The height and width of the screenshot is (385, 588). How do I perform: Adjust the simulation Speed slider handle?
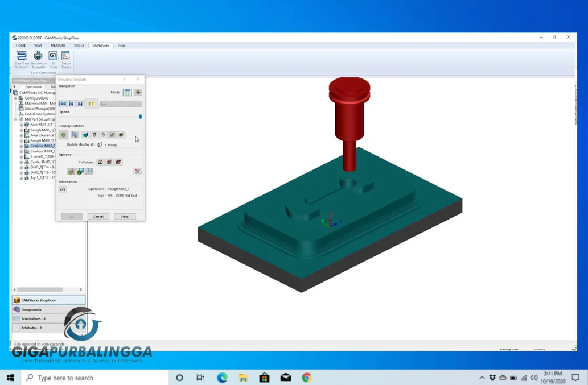coord(141,117)
